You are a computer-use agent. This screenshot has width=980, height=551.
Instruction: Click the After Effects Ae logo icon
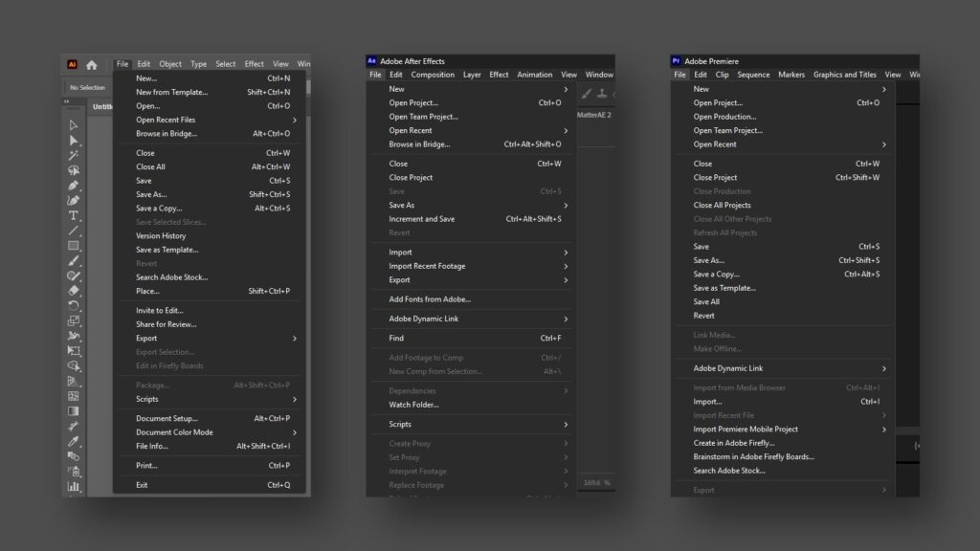[x=371, y=61]
